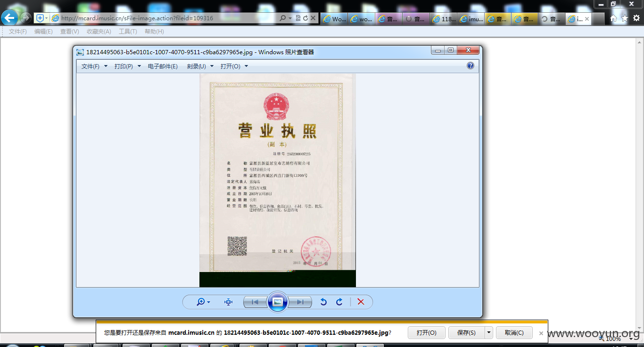The width and height of the screenshot is (644, 347).
Task: Click the browser back arrow button
Action: pyautogui.click(x=10, y=18)
